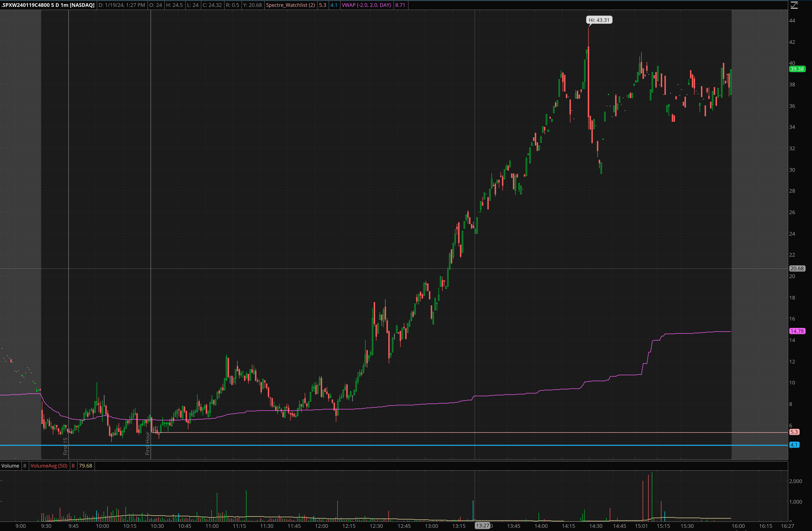This screenshot has height=531, width=812.
Task: Click the magenta 14.78 VWAP bubble
Action: 797,331
